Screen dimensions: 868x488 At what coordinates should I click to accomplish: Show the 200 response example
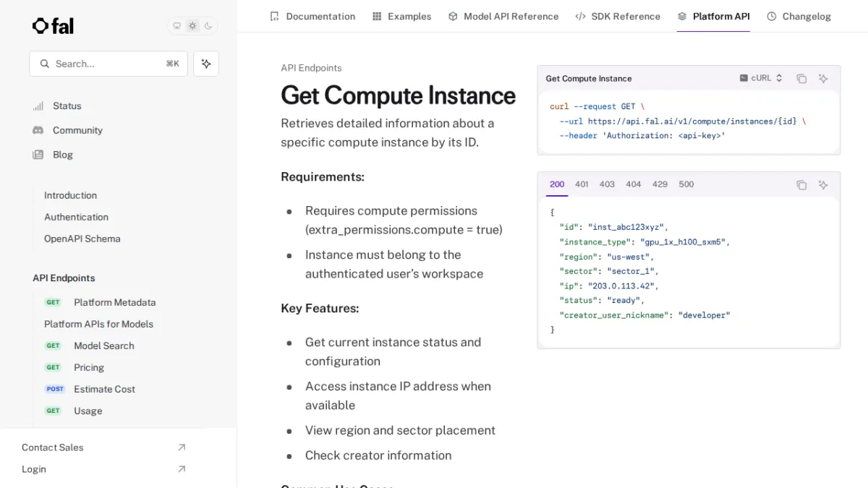tap(557, 184)
